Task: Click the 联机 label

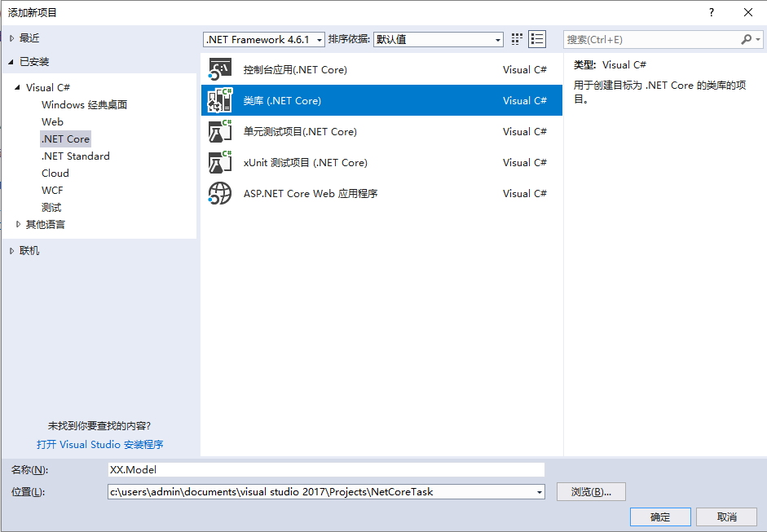Action: point(29,250)
